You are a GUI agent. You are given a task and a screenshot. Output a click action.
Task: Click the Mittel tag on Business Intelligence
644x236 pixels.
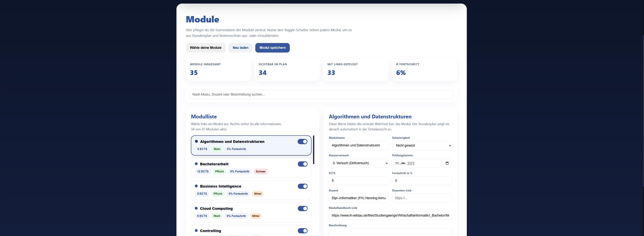(258, 194)
